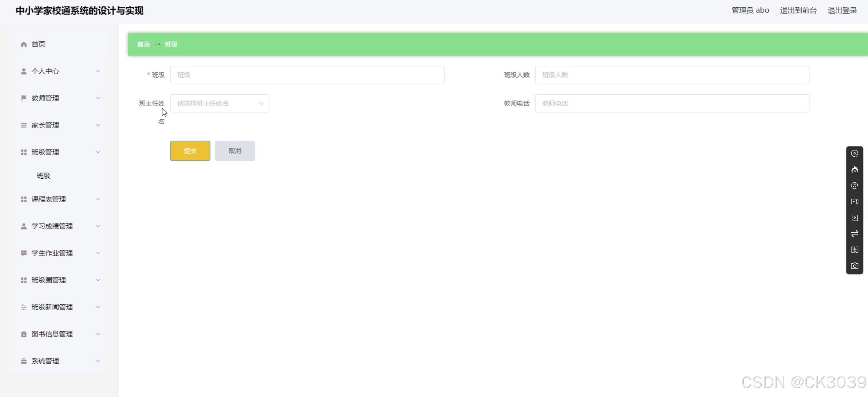The image size is (868, 397).
Task: Focus the 班级人数 input field
Action: [x=672, y=75]
